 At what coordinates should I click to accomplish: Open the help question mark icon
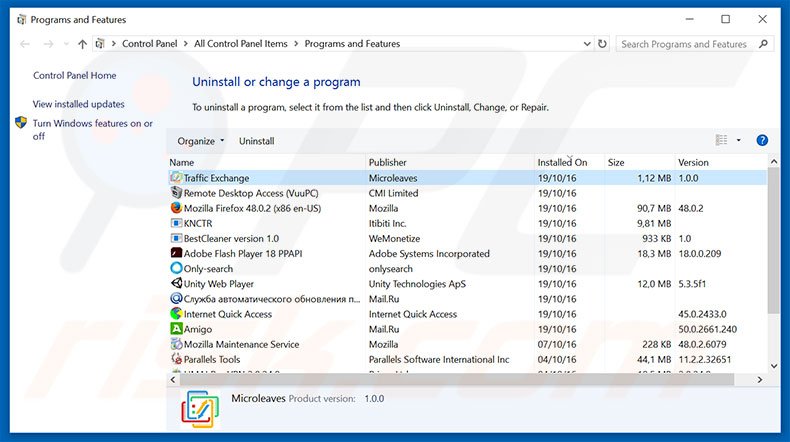point(762,140)
